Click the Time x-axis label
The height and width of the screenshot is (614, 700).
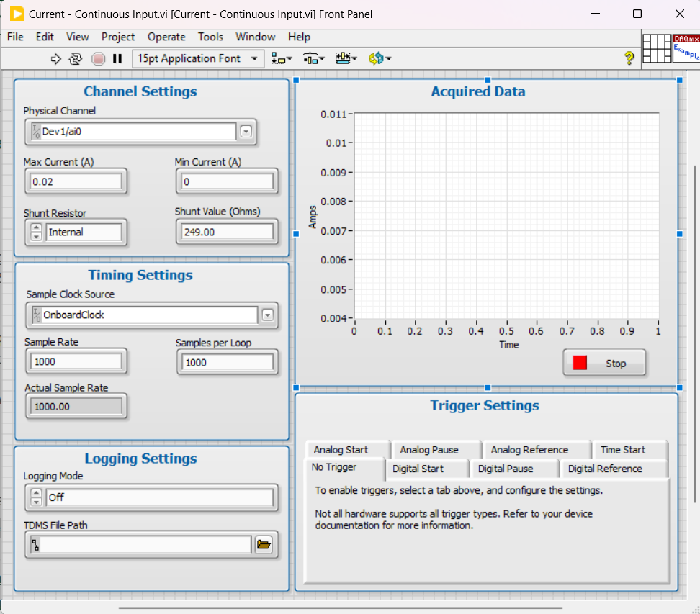(x=509, y=345)
